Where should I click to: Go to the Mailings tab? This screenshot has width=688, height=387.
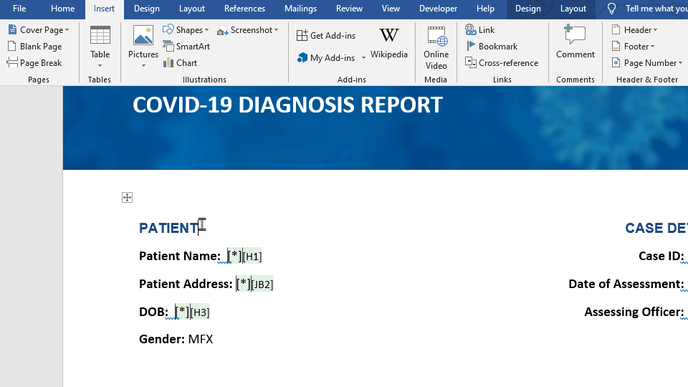(301, 9)
